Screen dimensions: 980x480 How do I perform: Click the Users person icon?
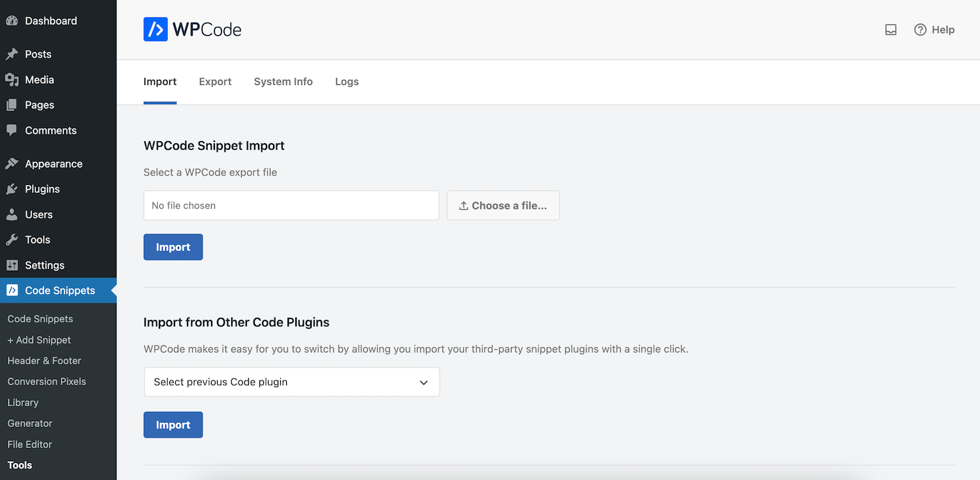(12, 214)
